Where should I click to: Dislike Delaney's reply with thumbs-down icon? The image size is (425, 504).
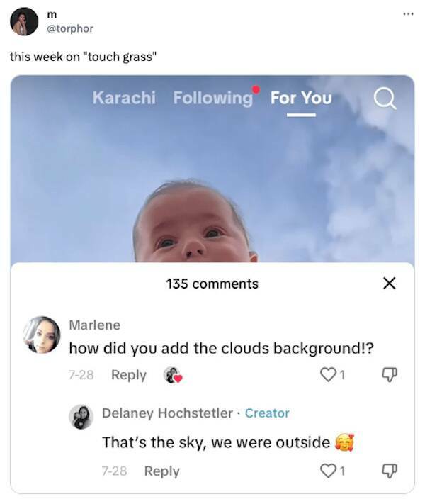[x=390, y=471]
